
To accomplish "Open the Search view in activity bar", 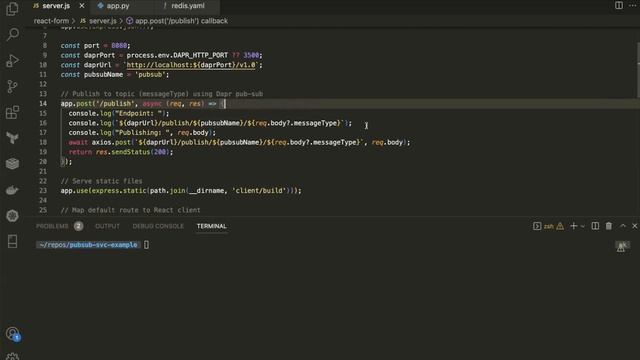I will [13, 35].
